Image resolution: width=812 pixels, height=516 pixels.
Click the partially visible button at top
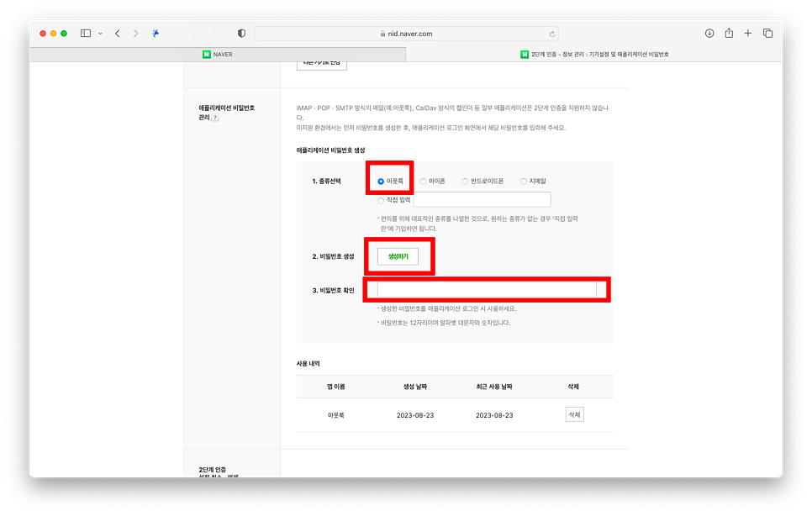(x=322, y=66)
